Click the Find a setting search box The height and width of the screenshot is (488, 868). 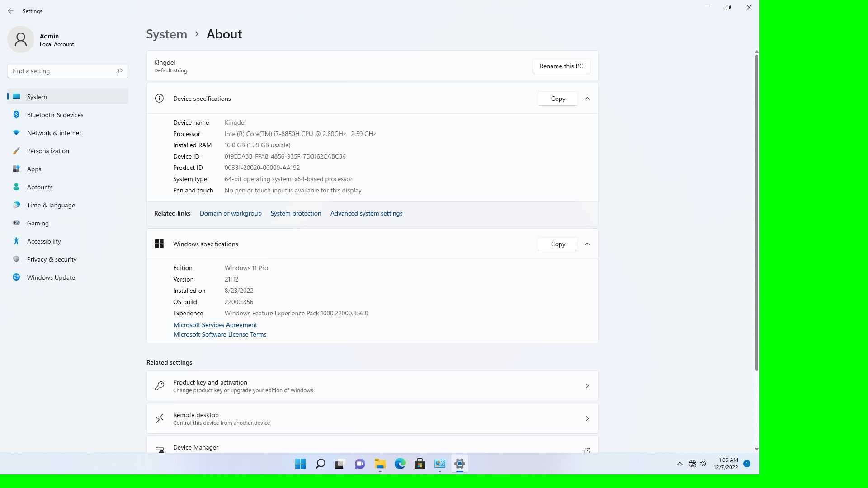pyautogui.click(x=68, y=71)
